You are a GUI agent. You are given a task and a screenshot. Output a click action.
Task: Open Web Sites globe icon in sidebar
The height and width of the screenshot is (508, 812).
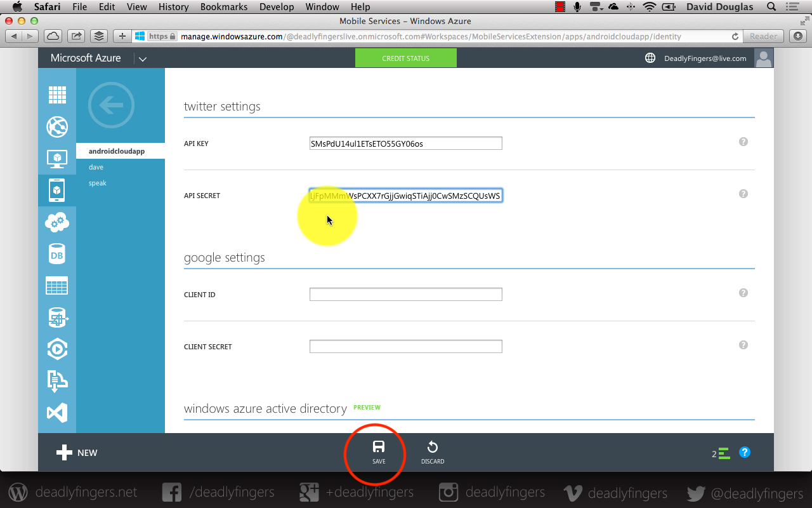pos(57,126)
